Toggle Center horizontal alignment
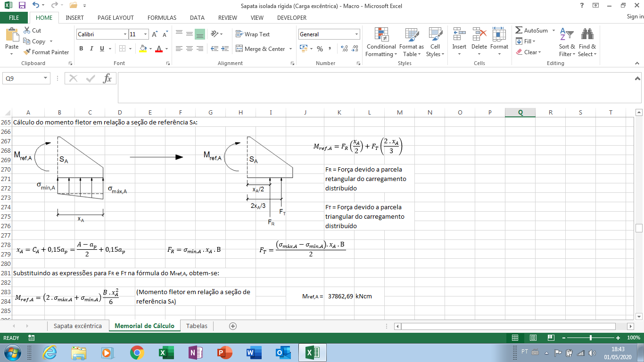This screenshot has width=644, height=362. click(x=189, y=49)
